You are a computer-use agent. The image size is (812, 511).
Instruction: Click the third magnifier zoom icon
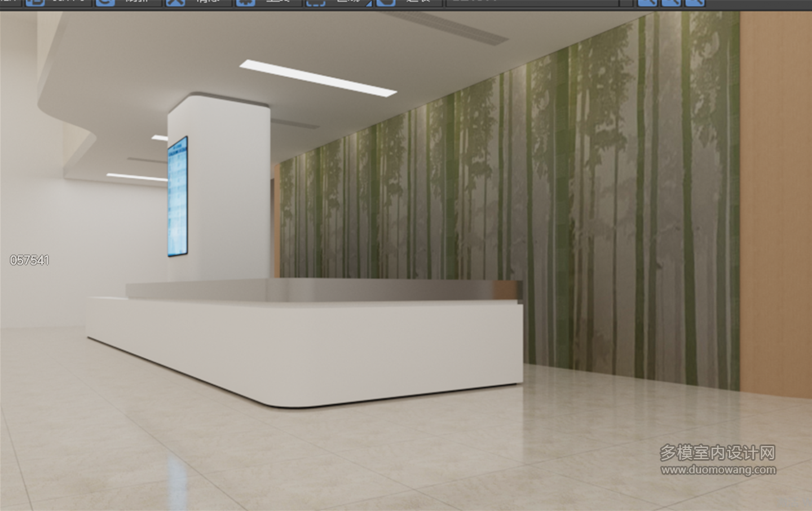click(695, 2)
